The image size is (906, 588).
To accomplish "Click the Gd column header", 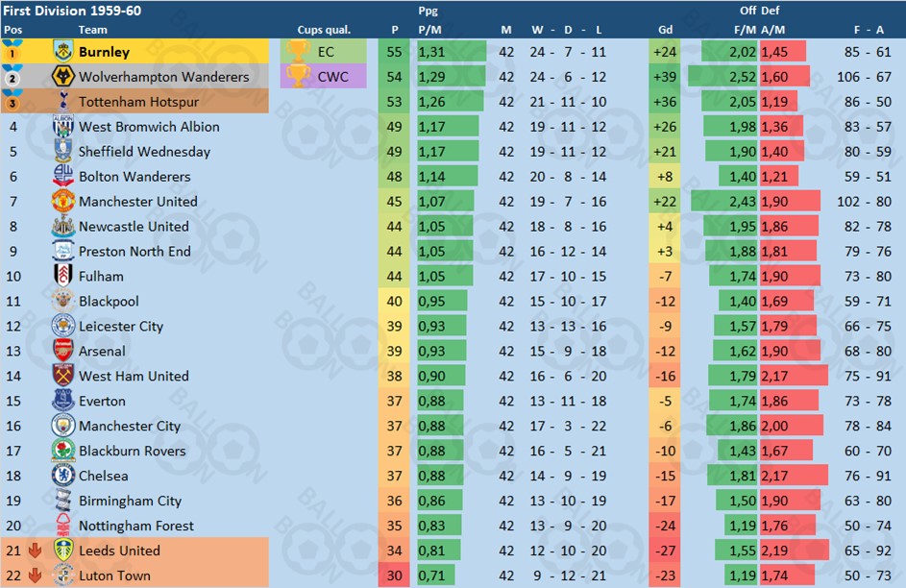I will coord(665,30).
